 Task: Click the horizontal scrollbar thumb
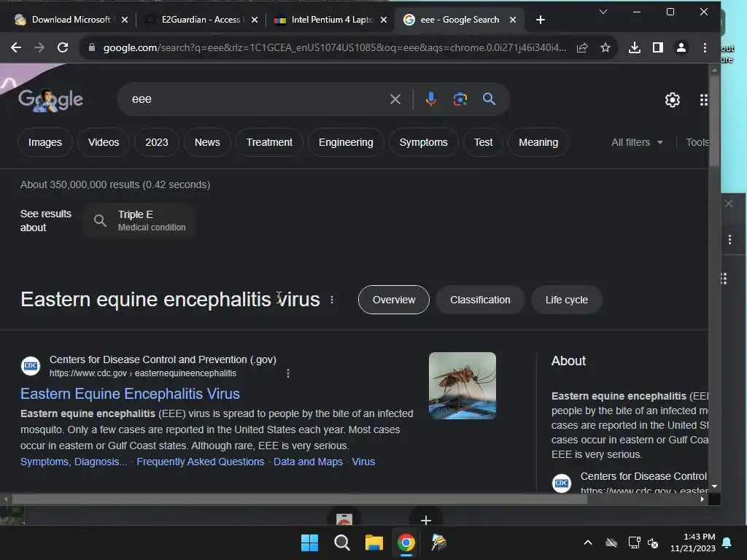tap(299, 499)
